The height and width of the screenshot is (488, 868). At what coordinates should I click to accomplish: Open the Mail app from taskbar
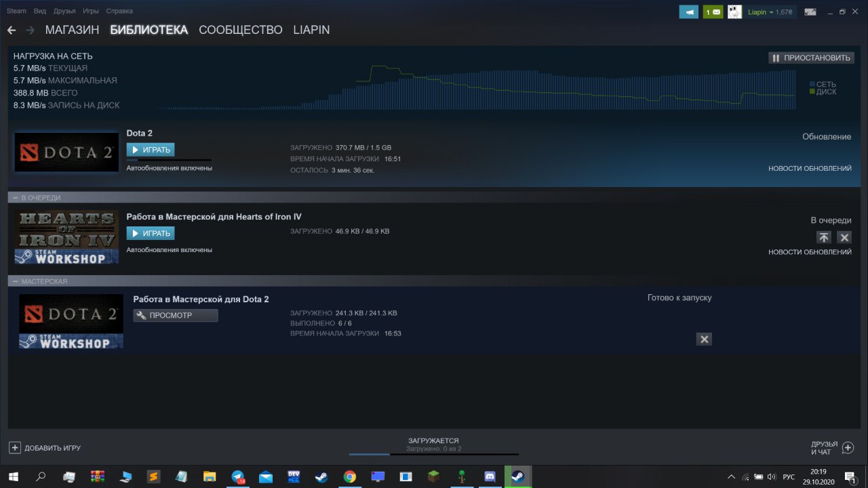266,476
